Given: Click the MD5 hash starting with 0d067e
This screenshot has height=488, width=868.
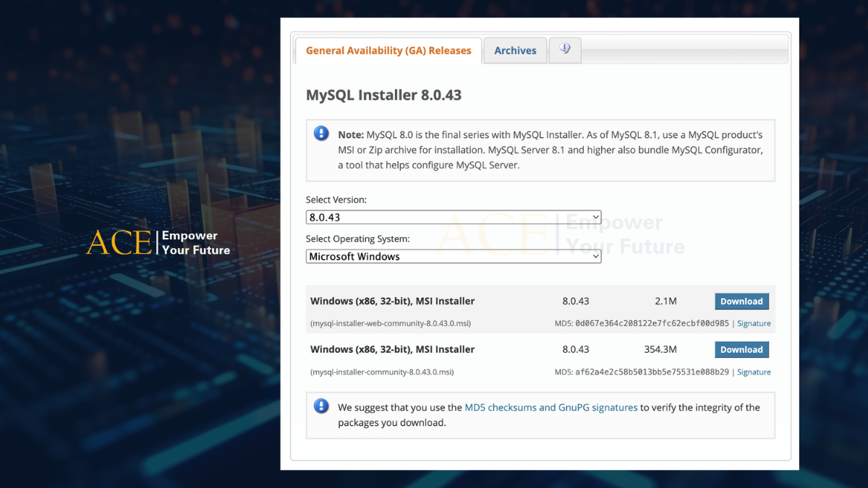Looking at the screenshot, I should (x=652, y=324).
